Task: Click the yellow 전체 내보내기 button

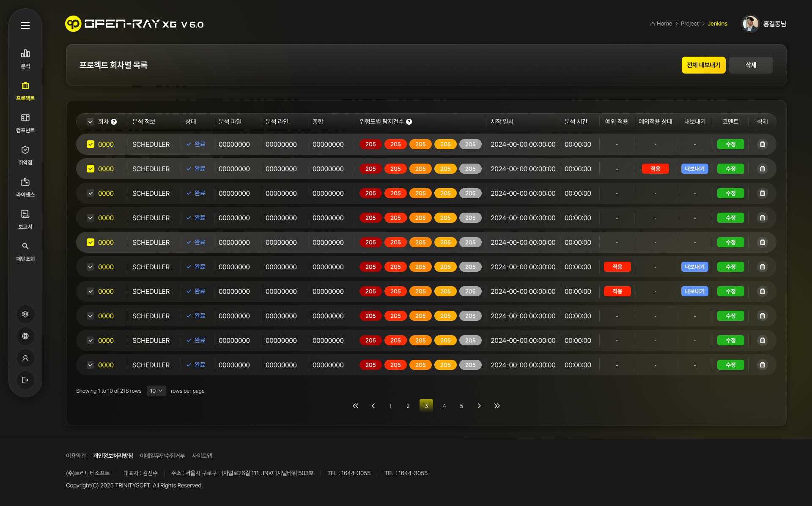Action: coord(703,65)
